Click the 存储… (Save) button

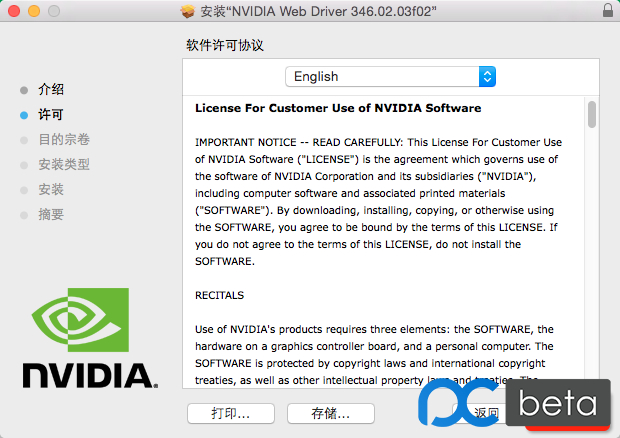331,413
